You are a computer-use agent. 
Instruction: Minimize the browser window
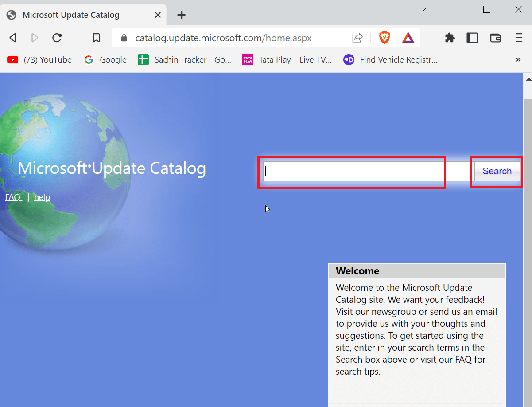coord(455,9)
